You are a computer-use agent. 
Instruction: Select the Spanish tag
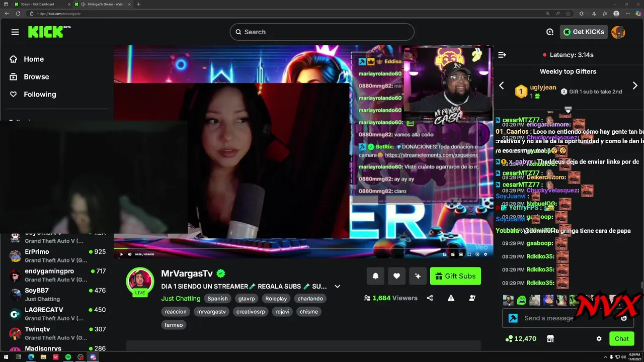click(x=217, y=299)
